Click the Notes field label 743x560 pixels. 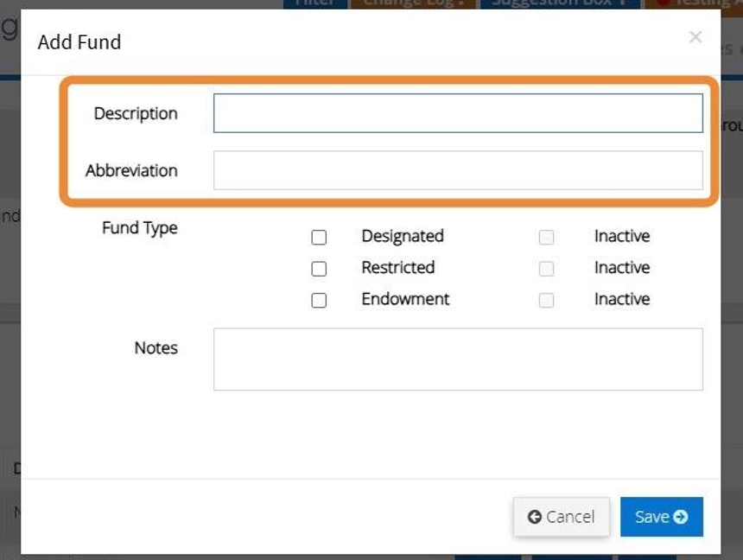[156, 348]
